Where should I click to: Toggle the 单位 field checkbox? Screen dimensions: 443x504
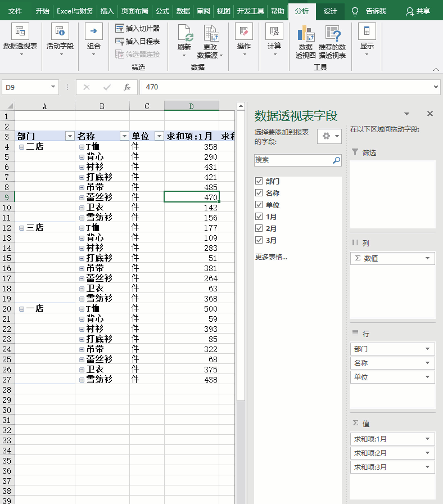259,204
